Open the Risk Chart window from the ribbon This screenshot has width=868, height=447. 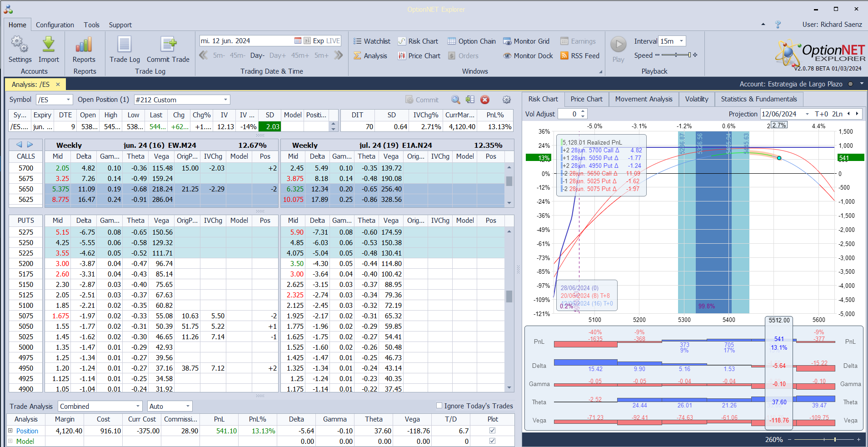point(418,41)
